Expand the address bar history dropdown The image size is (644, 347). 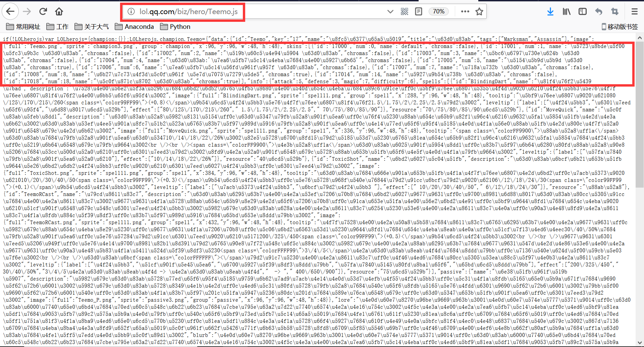[390, 12]
